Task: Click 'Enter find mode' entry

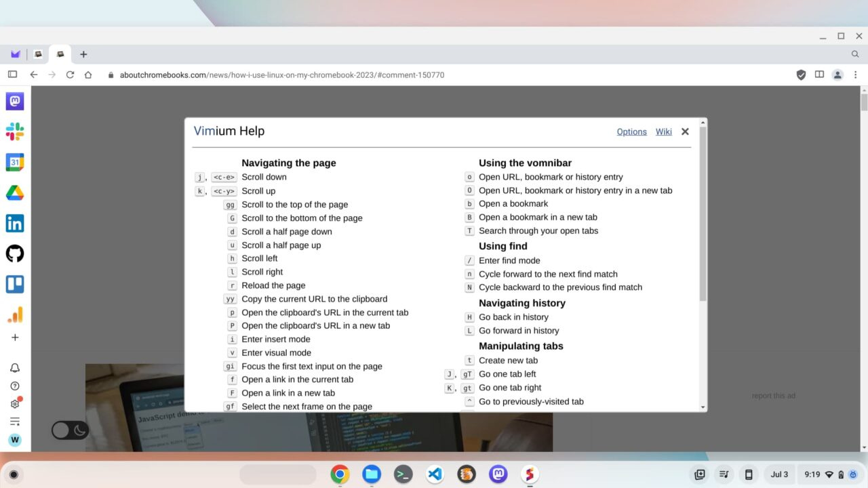Action: [509, 260]
